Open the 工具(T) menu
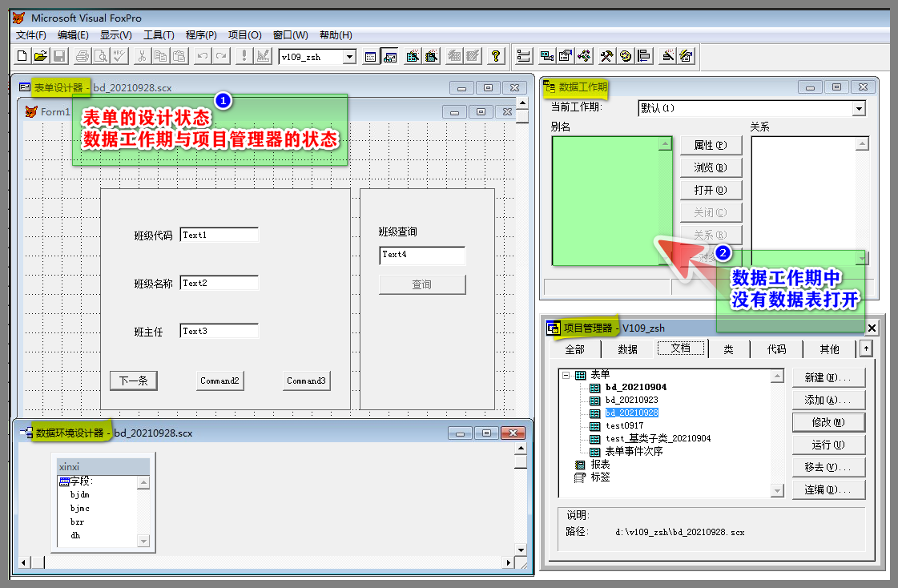Screen dimensions: 898x588 pyautogui.click(x=159, y=35)
